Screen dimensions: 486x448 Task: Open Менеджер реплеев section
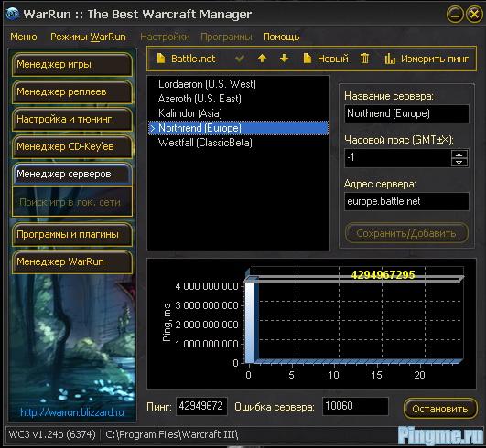point(72,92)
